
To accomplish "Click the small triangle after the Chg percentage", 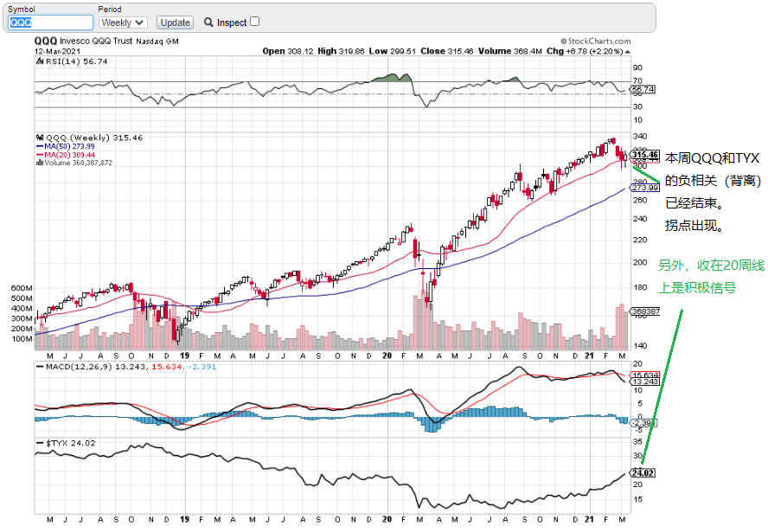I will tap(628, 51).
